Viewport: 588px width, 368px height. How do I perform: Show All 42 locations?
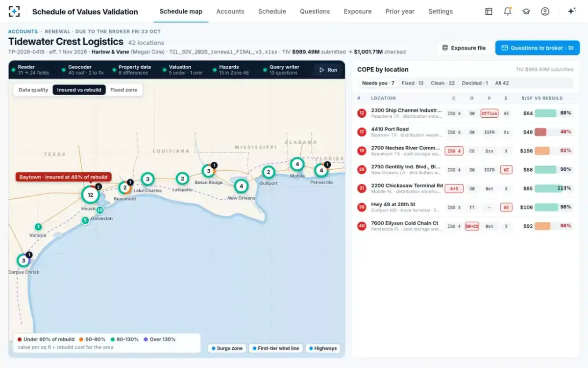[x=502, y=83]
